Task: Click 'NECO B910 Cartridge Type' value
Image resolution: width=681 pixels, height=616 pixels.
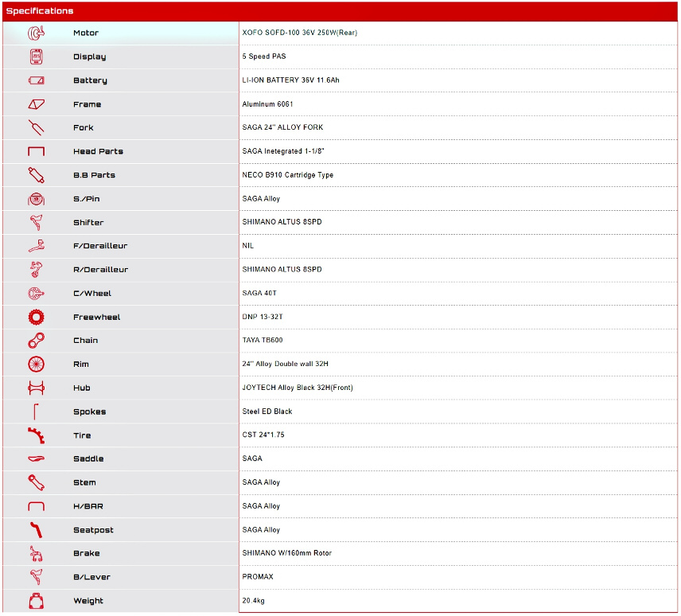Action: [287, 175]
